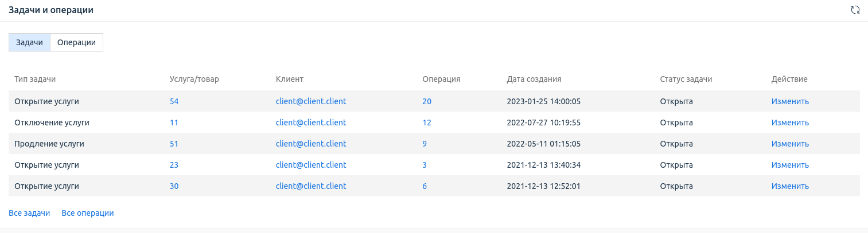Open the Все задачи link
The width and height of the screenshot is (868, 233).
tap(29, 213)
